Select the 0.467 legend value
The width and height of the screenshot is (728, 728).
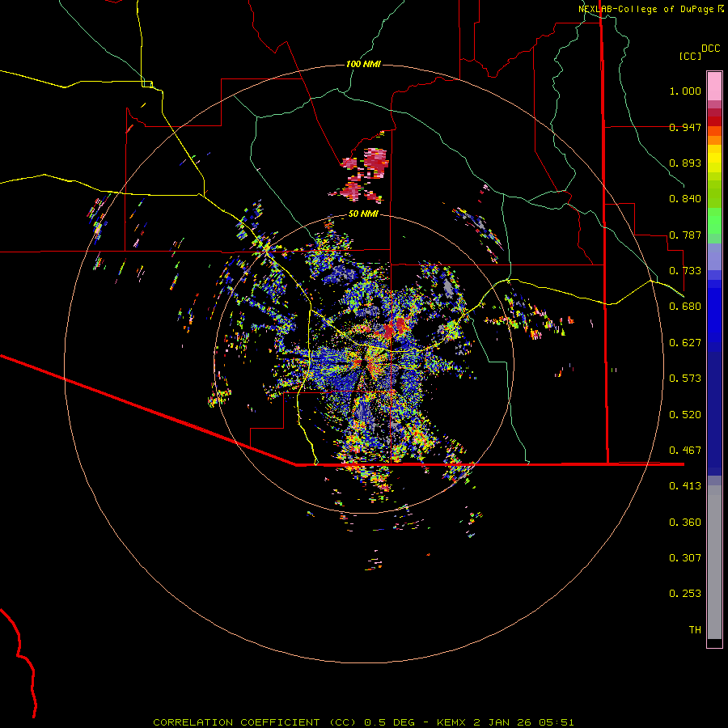[685, 451]
